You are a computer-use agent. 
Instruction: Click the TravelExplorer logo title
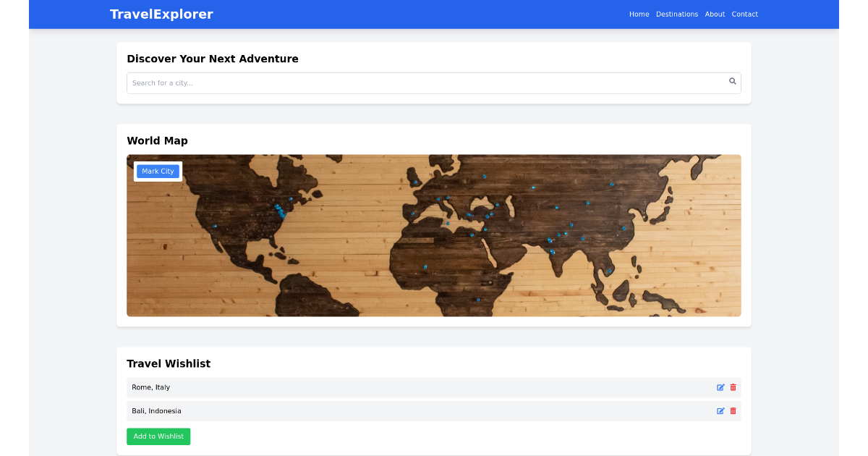[x=161, y=14]
